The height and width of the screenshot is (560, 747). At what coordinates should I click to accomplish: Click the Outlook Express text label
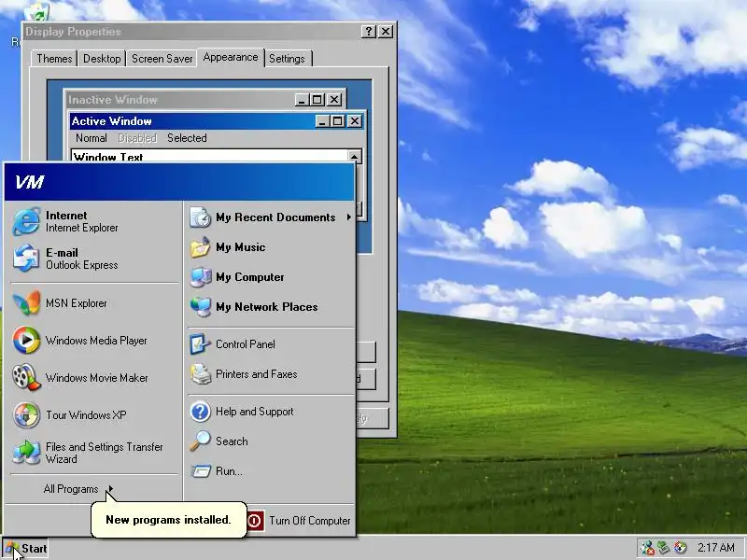tap(82, 265)
